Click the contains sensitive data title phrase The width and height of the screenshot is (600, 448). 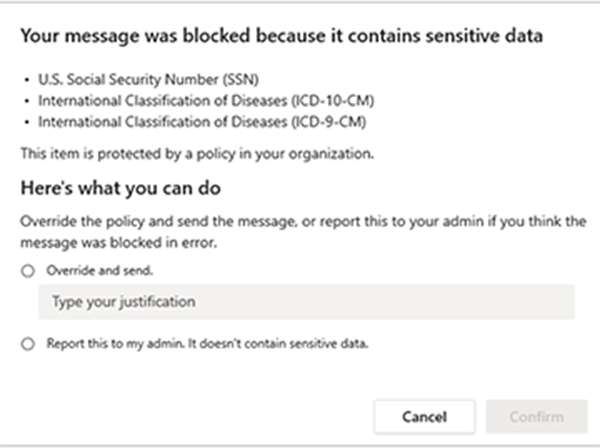coord(445,36)
